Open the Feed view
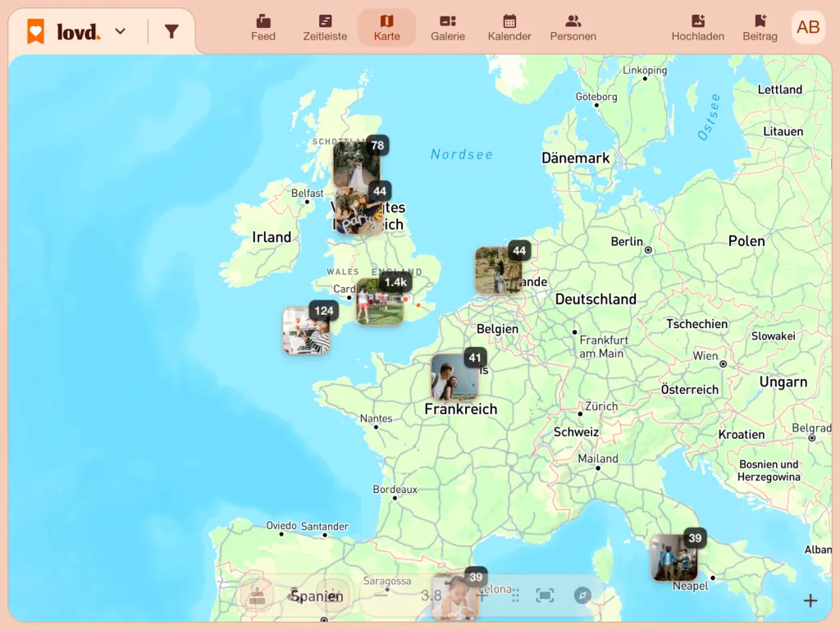Viewport: 840px width, 630px height. pyautogui.click(x=263, y=28)
